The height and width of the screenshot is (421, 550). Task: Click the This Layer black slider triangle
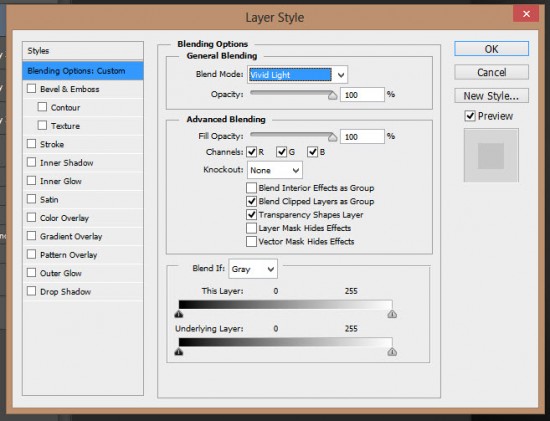pyautogui.click(x=179, y=314)
